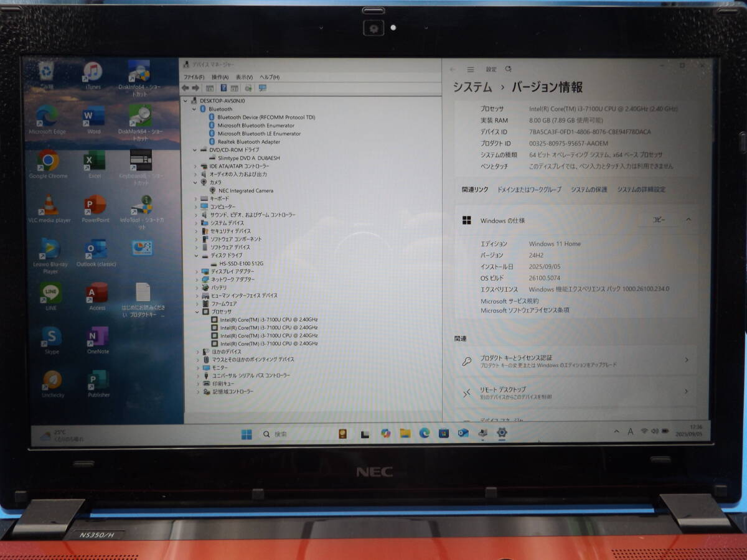
Task: Collapse the Bluetooth category
Action: click(x=194, y=109)
